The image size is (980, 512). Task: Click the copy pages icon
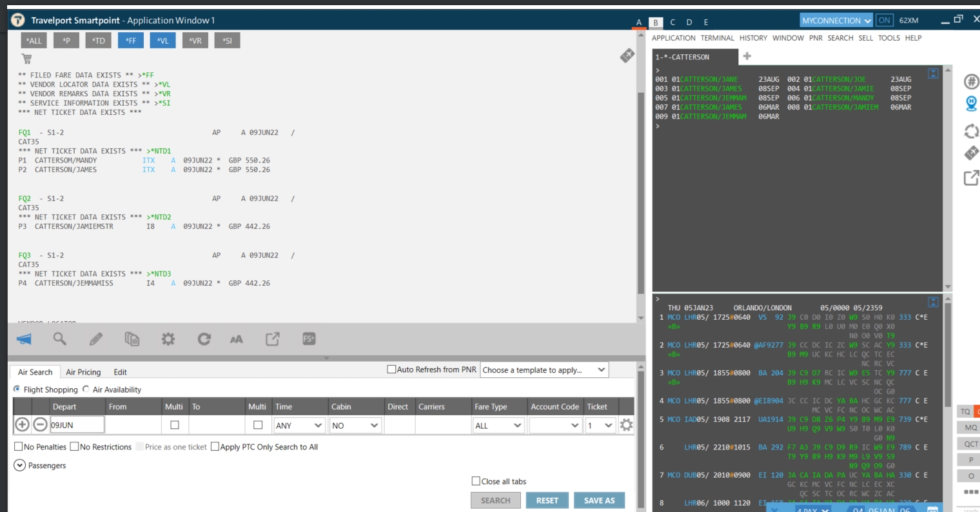(x=132, y=339)
